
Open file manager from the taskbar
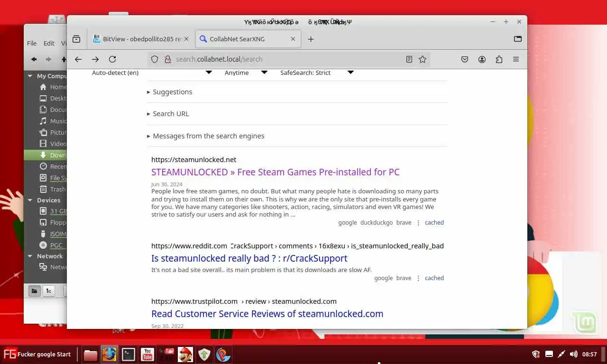[90, 355]
